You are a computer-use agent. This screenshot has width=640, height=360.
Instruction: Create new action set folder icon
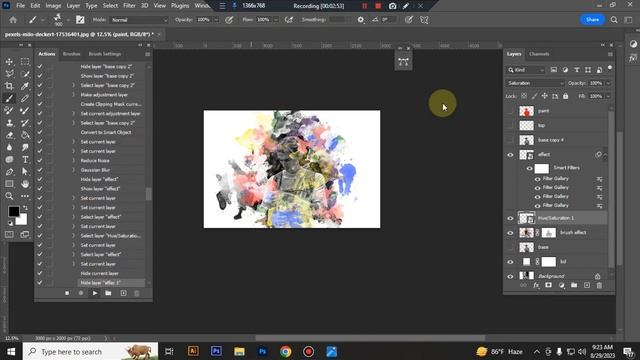click(x=108, y=293)
